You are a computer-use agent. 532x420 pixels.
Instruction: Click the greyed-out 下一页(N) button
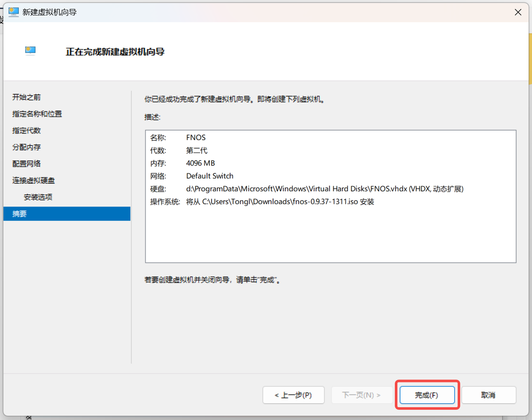[x=361, y=395]
